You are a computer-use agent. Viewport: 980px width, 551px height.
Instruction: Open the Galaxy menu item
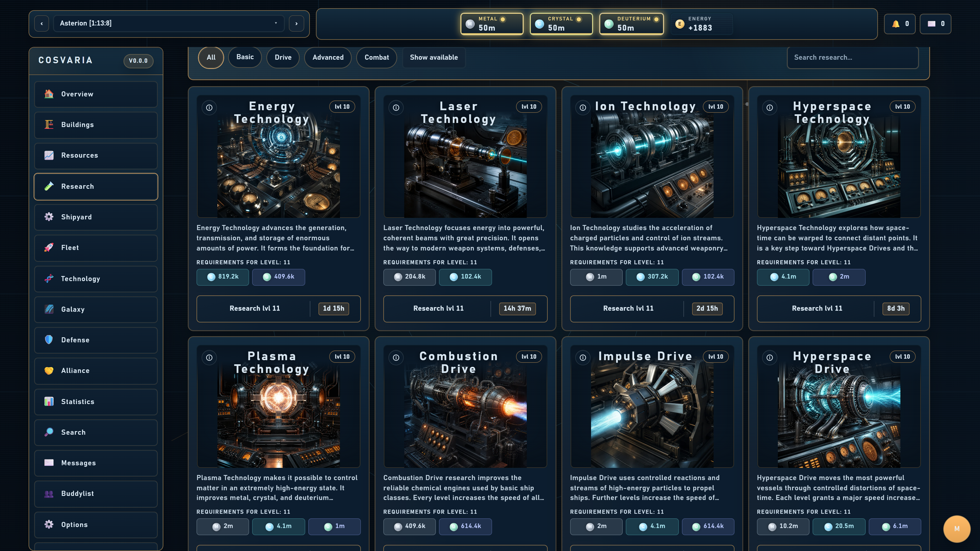pyautogui.click(x=96, y=309)
